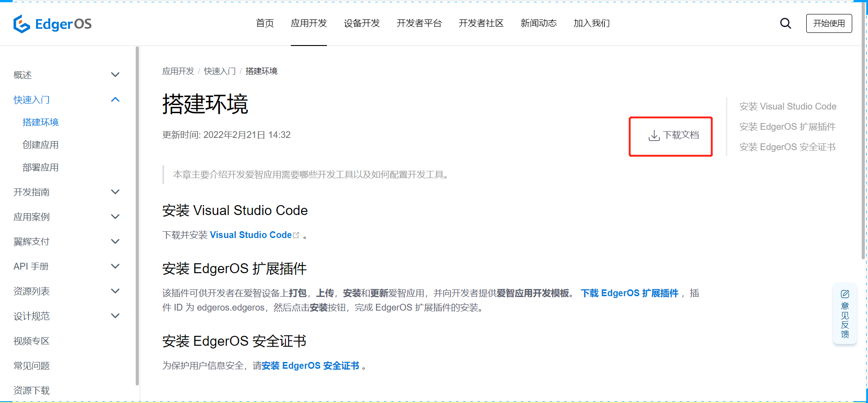The height and width of the screenshot is (403, 868).
Task: Click the 更新时间: 2022年2月21日 14:32 text
Action: 226,135
